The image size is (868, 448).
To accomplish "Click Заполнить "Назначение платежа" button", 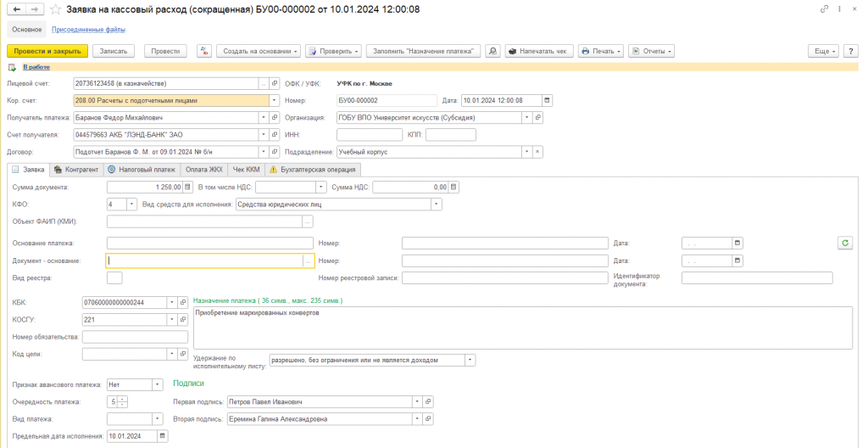I will 424,51.
